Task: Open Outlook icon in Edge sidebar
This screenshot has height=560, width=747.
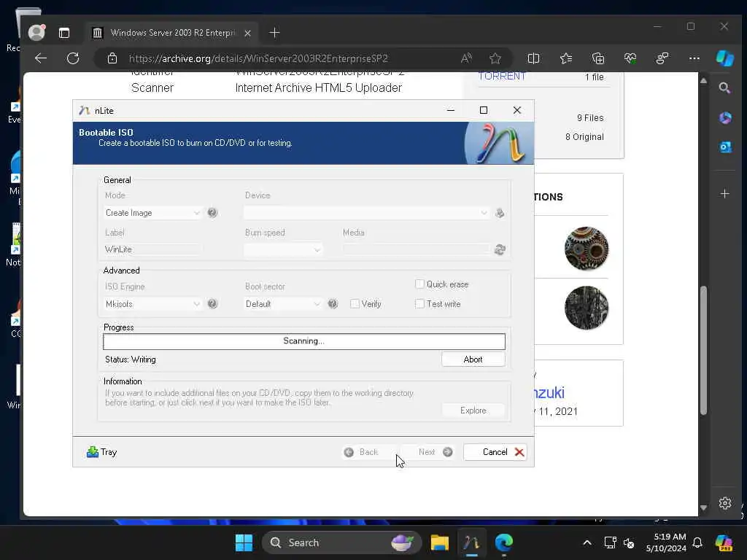Action: [725, 147]
